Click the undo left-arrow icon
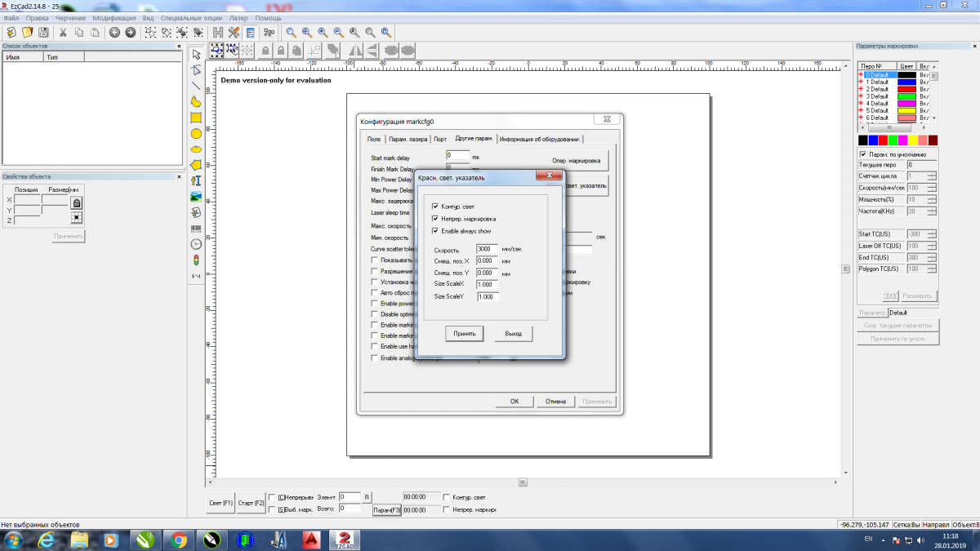Viewport: 980px width, 551px height. (x=114, y=33)
